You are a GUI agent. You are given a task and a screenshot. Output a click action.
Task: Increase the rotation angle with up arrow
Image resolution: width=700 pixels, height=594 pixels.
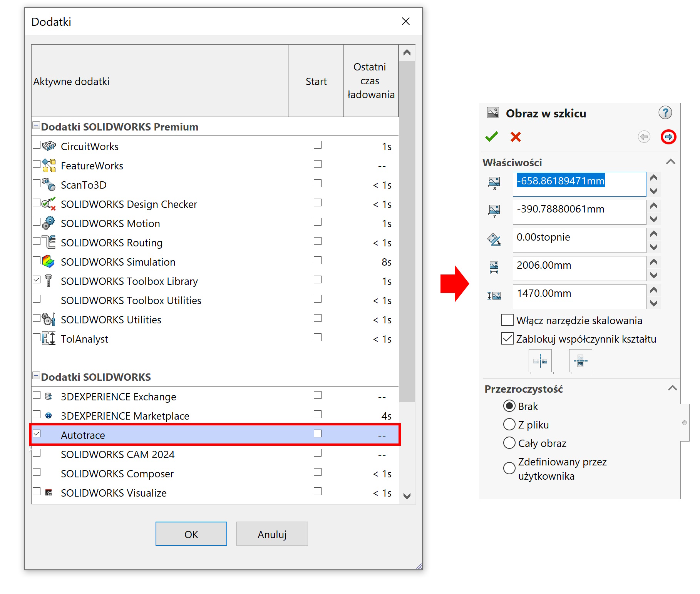pos(653,234)
